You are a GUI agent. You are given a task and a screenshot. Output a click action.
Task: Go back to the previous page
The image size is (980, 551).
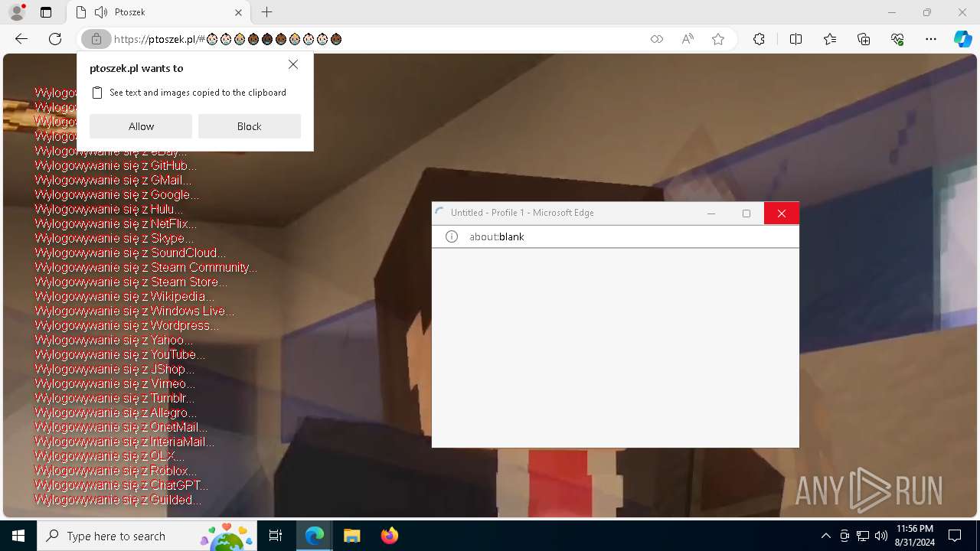pyautogui.click(x=21, y=39)
